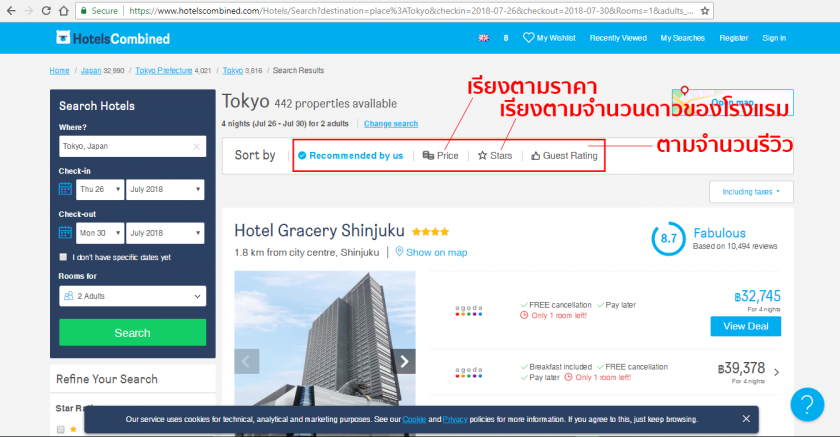Image resolution: width=840 pixels, height=437 pixels.
Task: Tick the one-star rating checkbox
Action: coord(61,430)
